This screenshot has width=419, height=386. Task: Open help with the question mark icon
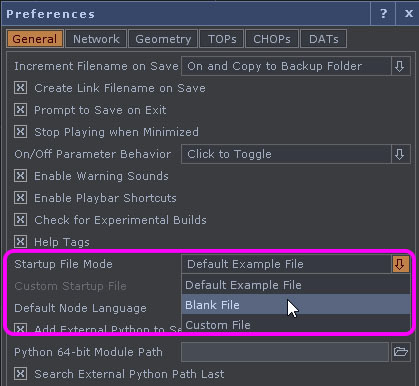(383, 14)
